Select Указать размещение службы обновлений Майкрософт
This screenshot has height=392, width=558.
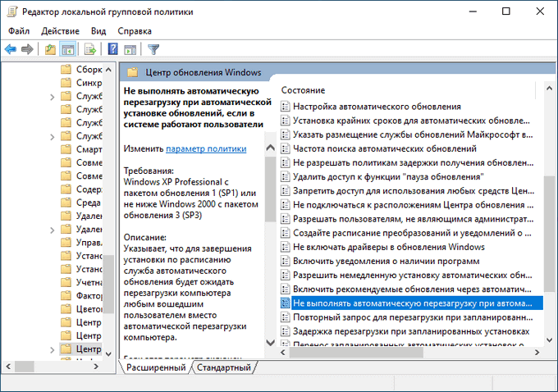[x=413, y=134]
